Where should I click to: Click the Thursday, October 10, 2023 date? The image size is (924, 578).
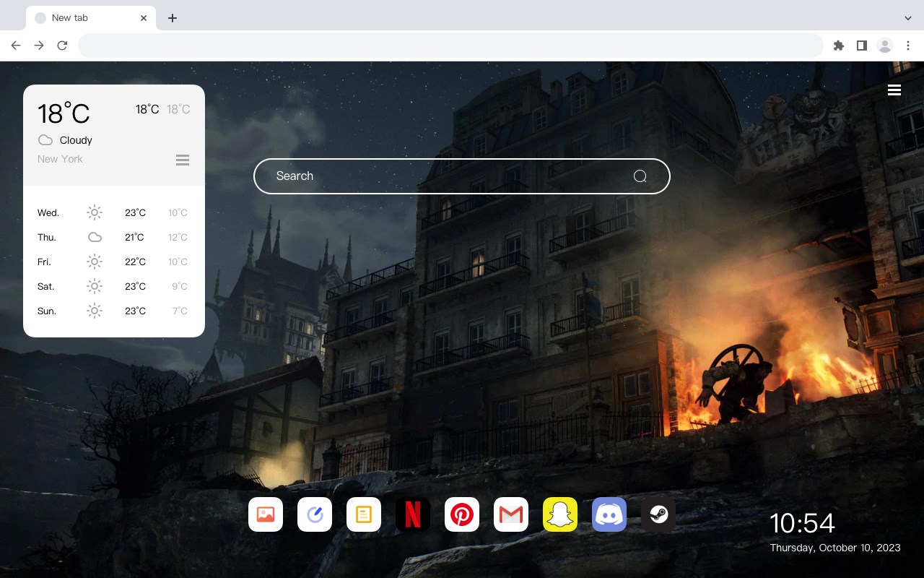[835, 548]
